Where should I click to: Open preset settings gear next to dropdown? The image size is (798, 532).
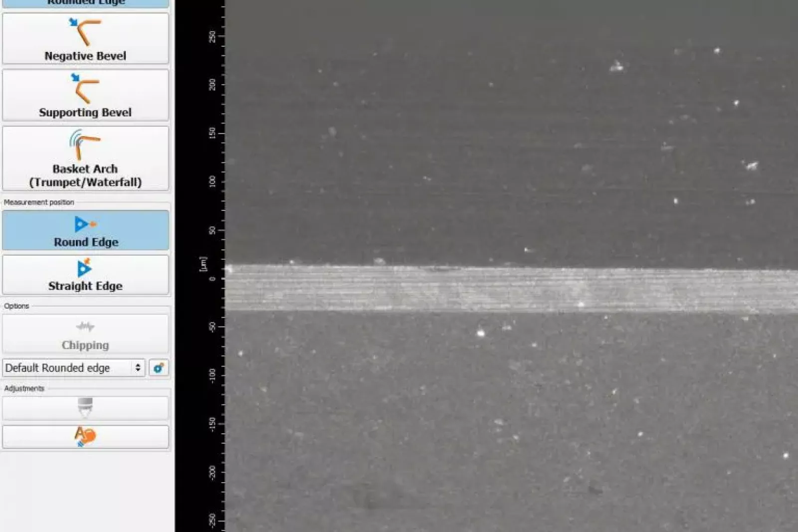click(x=159, y=368)
